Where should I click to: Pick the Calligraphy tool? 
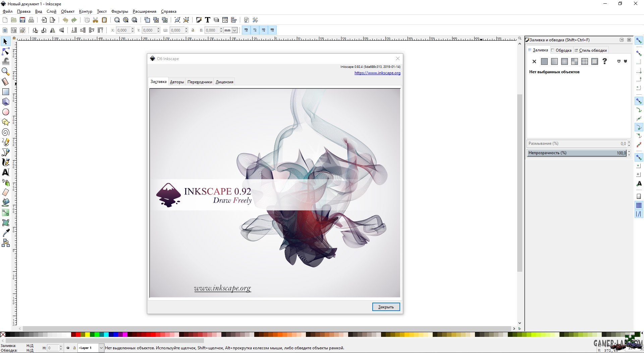point(5,162)
